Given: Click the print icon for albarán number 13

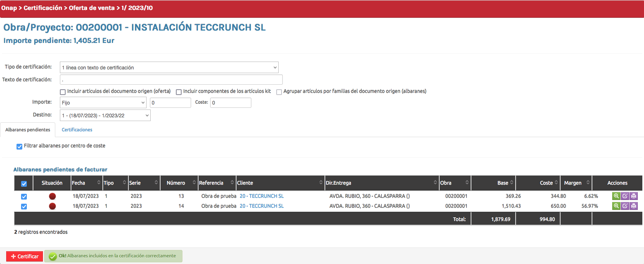Looking at the screenshot, I should (634, 196).
